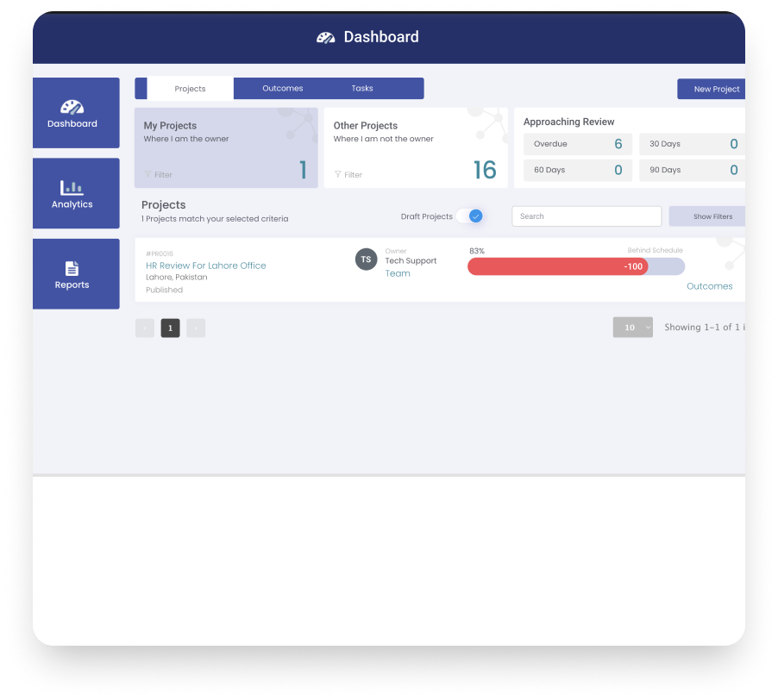Open the Outcomes link in project row
The image size is (778, 700).
[709, 286]
